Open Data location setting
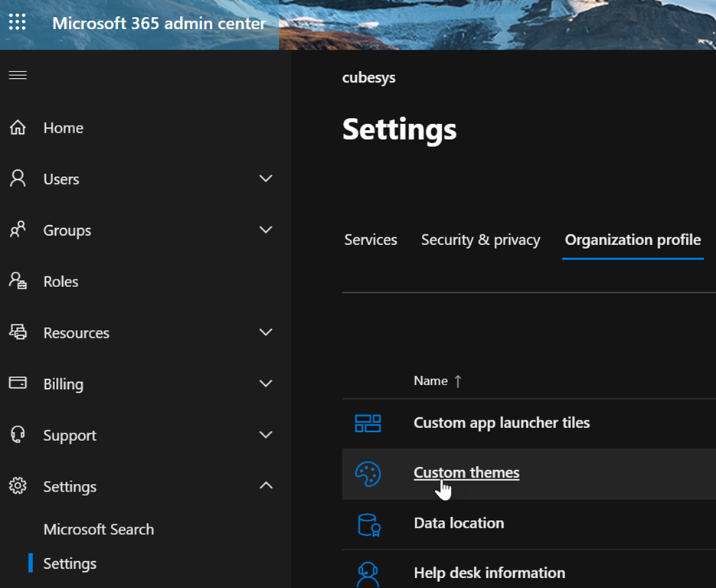This screenshot has width=716, height=588. (459, 523)
